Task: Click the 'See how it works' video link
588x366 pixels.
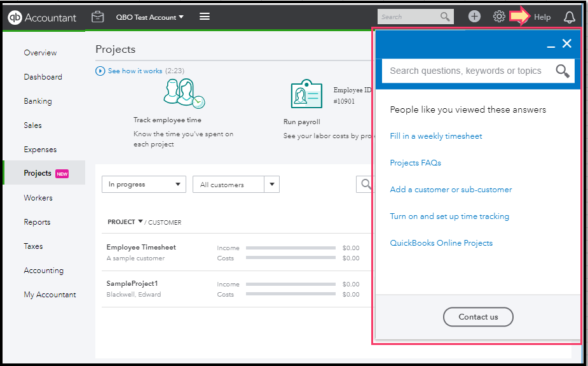Action: pyautogui.click(x=135, y=71)
